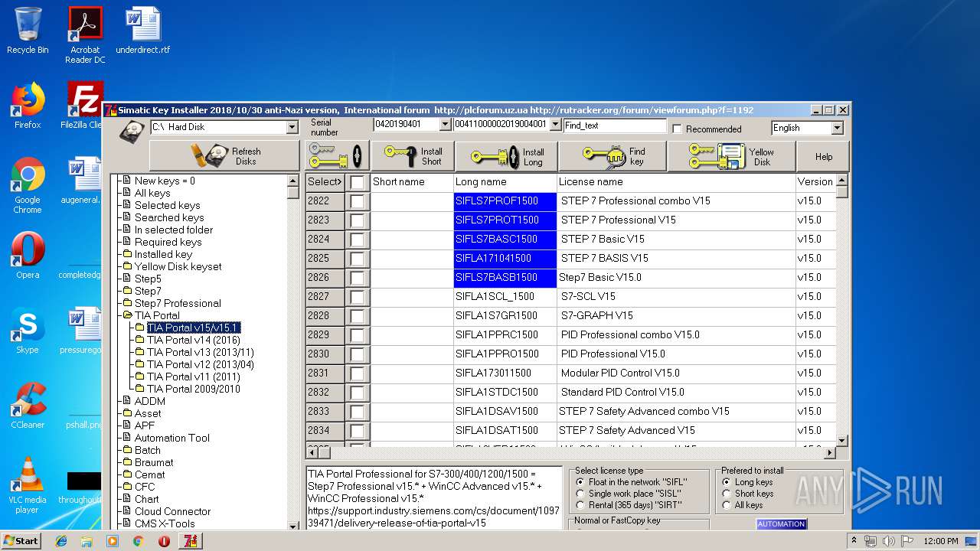Click the Install Long button
This screenshot has height=551, width=980.
click(x=507, y=156)
